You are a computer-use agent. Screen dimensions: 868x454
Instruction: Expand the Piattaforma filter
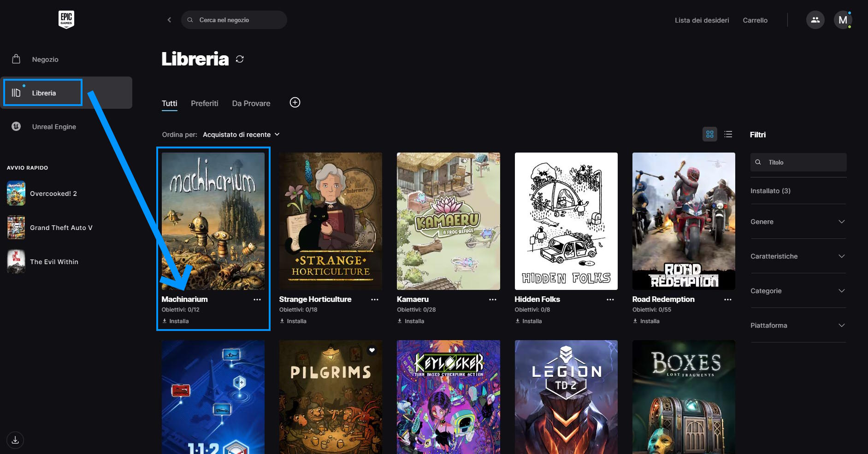798,325
